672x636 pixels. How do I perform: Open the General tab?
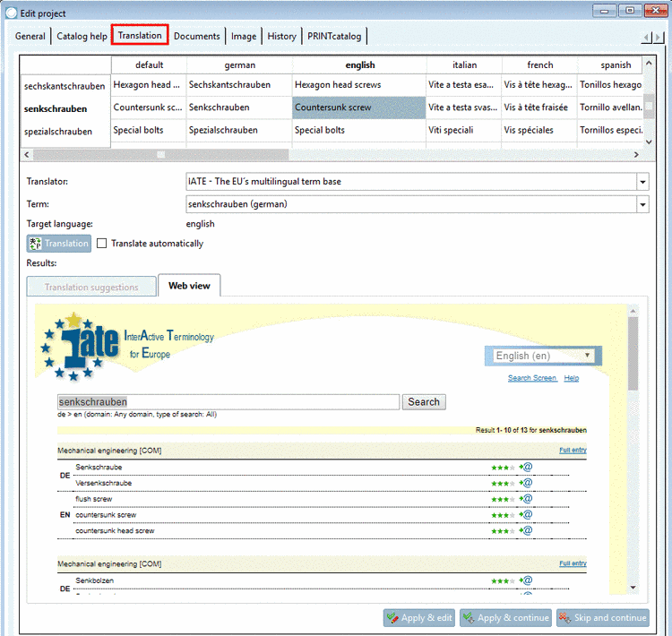click(30, 37)
